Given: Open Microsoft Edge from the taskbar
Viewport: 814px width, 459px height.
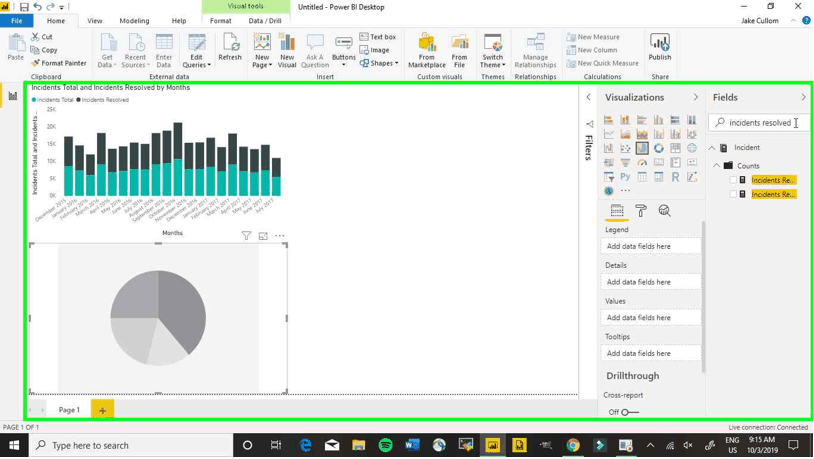Looking at the screenshot, I should point(305,446).
